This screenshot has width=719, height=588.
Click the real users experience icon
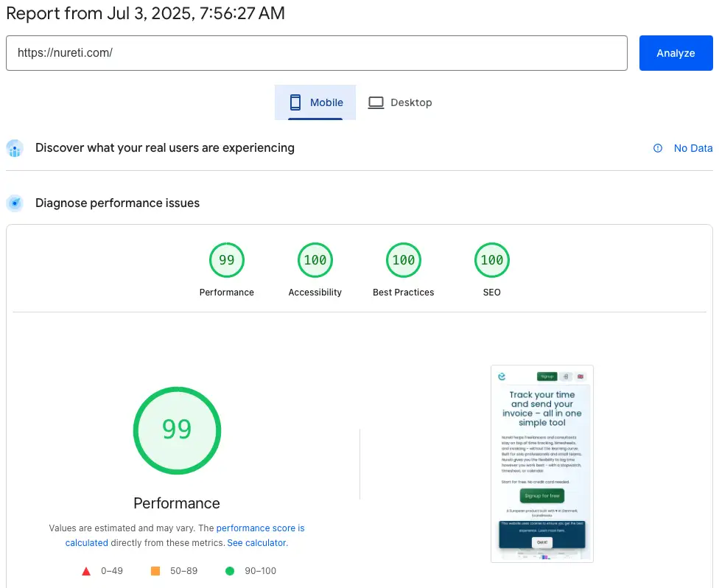(15, 148)
